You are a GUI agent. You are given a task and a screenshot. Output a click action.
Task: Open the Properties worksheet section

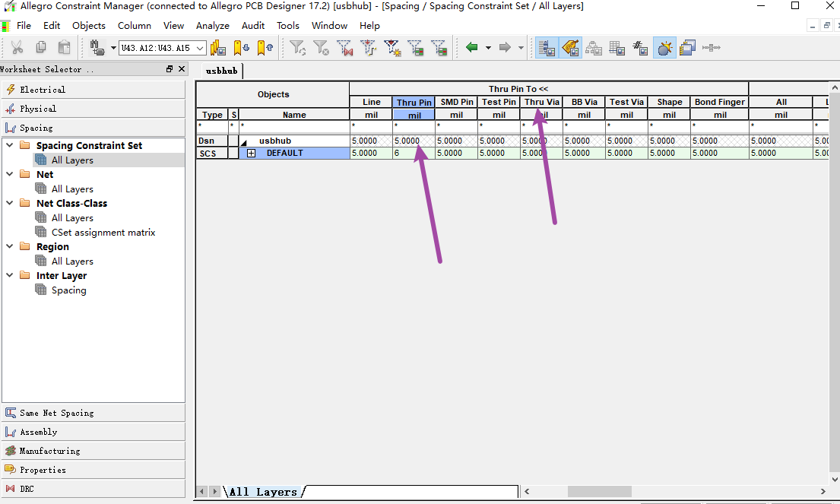[94, 470]
